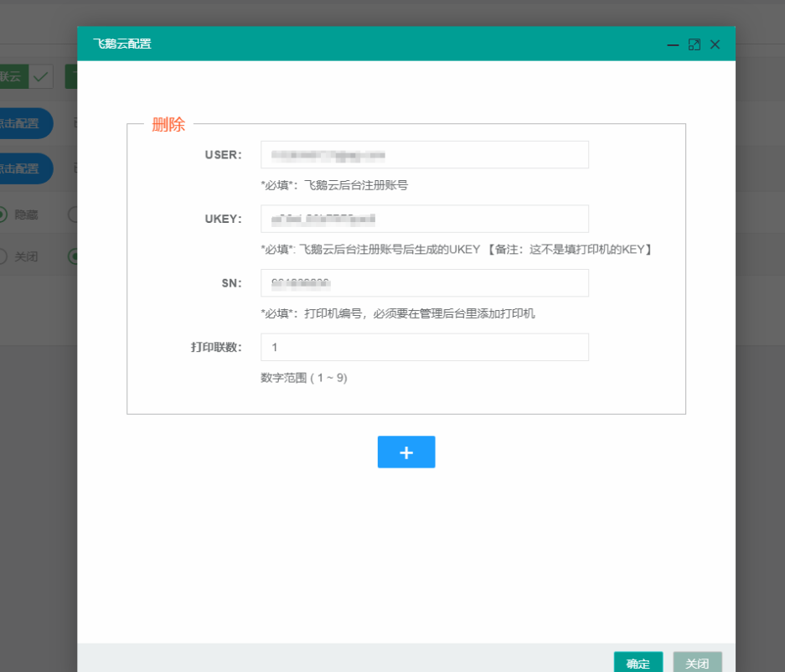Click the 飞鹅云配置 dialog title
785x672 pixels.
[122, 44]
